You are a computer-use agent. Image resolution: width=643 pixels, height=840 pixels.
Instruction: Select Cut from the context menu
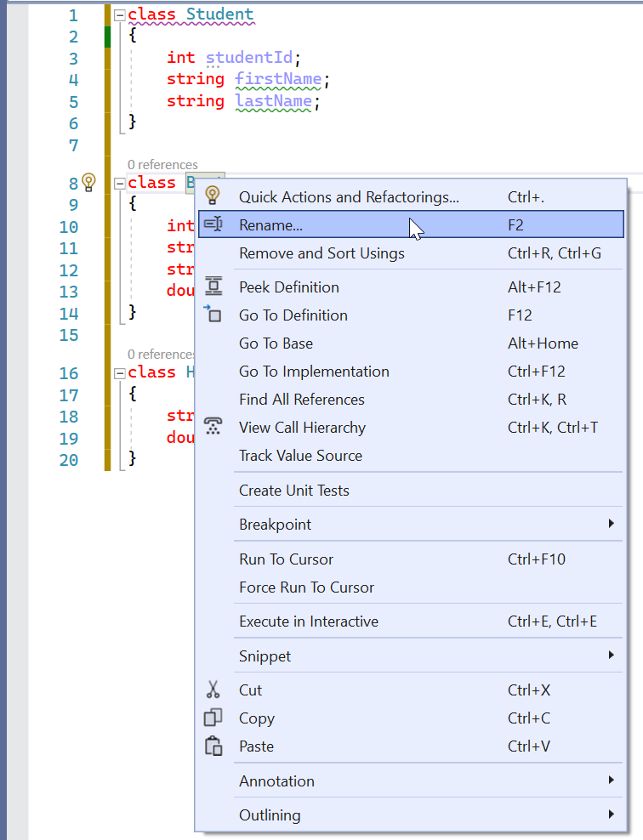[x=411, y=690]
